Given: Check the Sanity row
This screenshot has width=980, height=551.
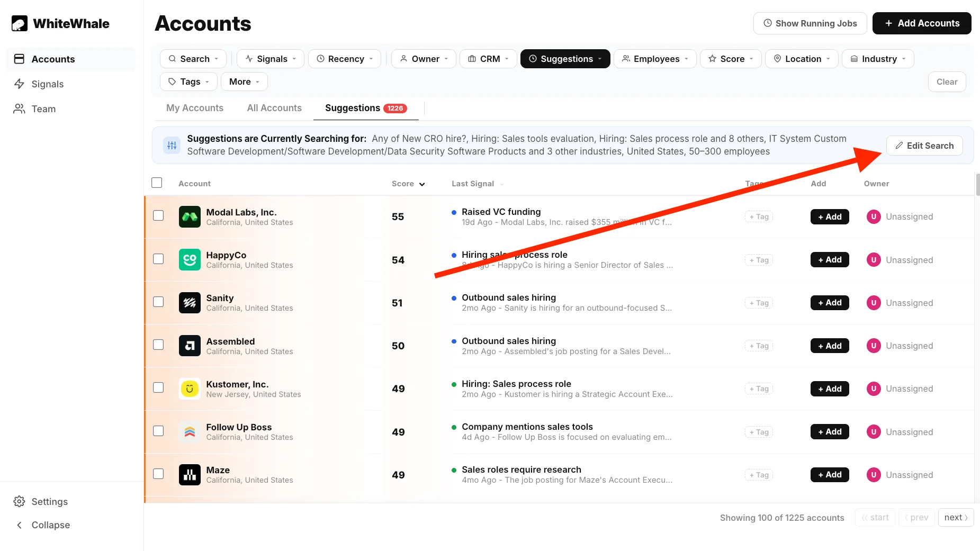Looking at the screenshot, I should [x=158, y=302].
